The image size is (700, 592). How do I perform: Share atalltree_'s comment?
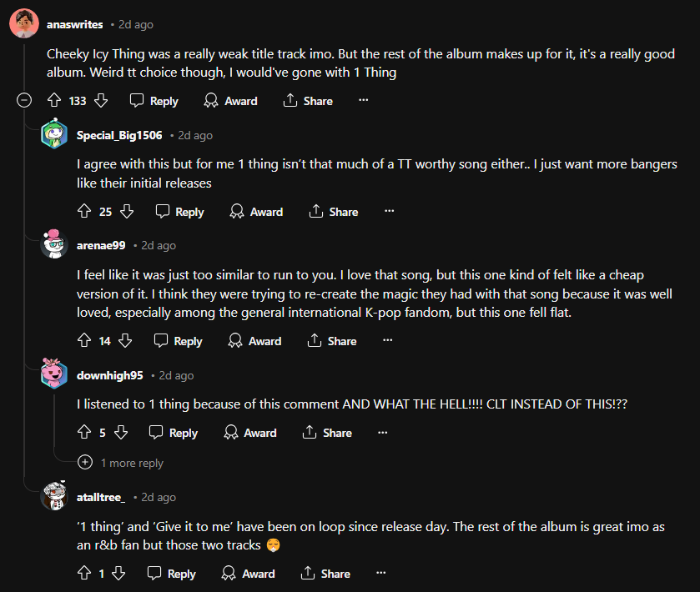pyautogui.click(x=325, y=574)
